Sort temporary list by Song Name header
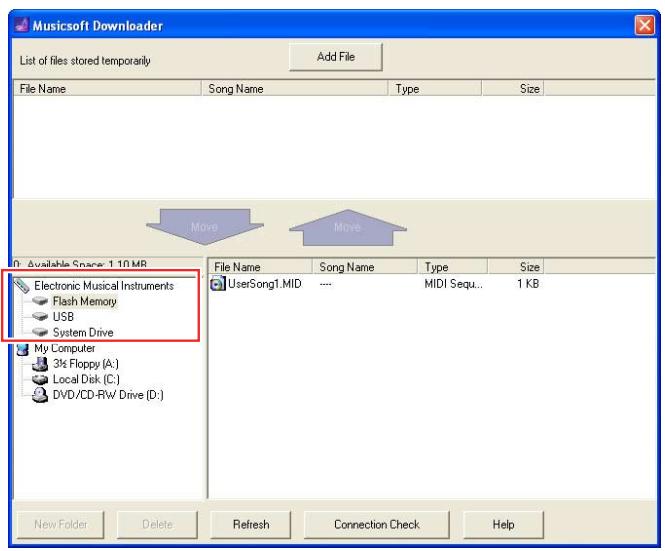The height and width of the screenshot is (551, 665). [x=295, y=89]
